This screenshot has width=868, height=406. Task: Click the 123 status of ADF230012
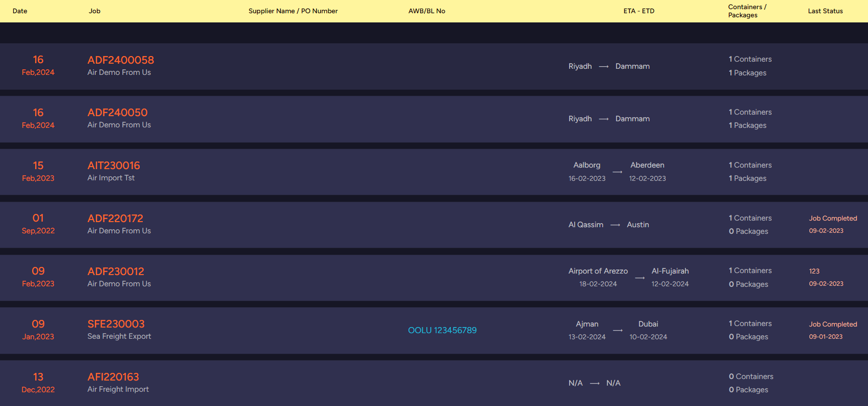pyautogui.click(x=814, y=271)
